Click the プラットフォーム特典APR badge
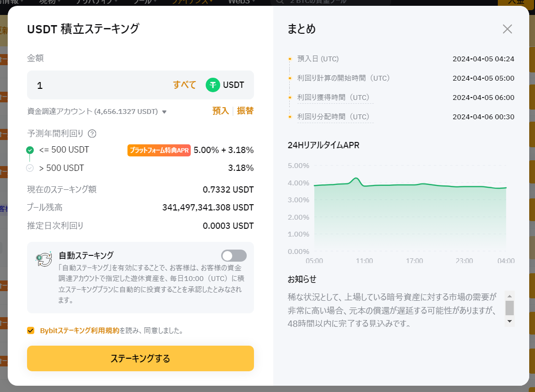The height and width of the screenshot is (392, 535). (159, 150)
